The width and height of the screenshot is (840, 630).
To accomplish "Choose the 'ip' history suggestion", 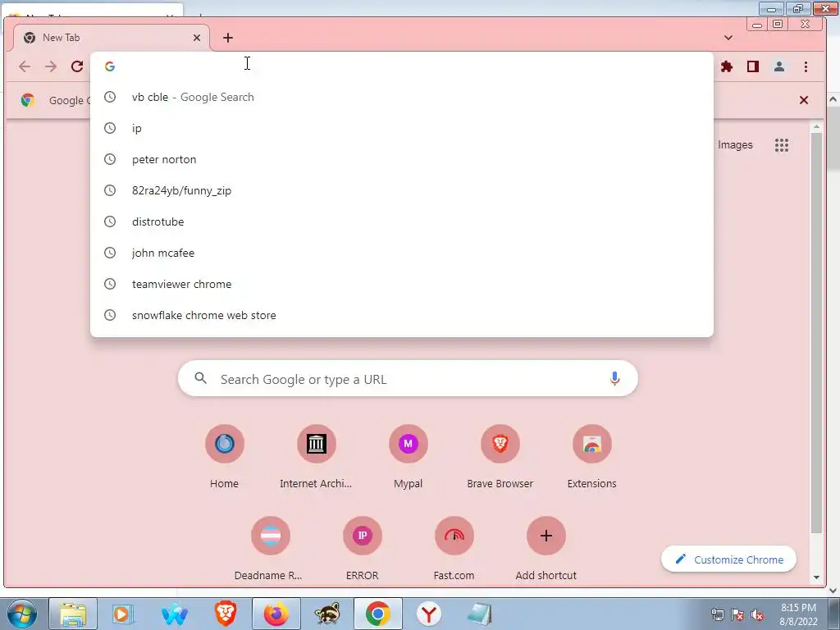I will pos(402,128).
